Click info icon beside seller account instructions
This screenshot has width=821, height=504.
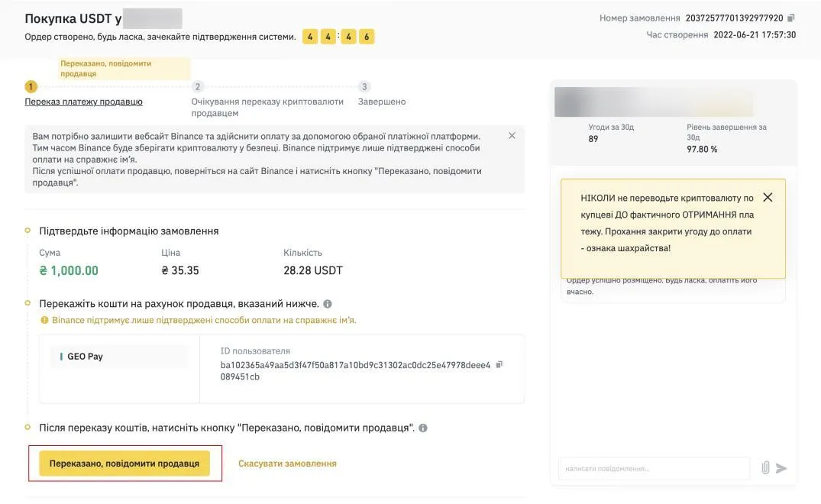(328, 304)
